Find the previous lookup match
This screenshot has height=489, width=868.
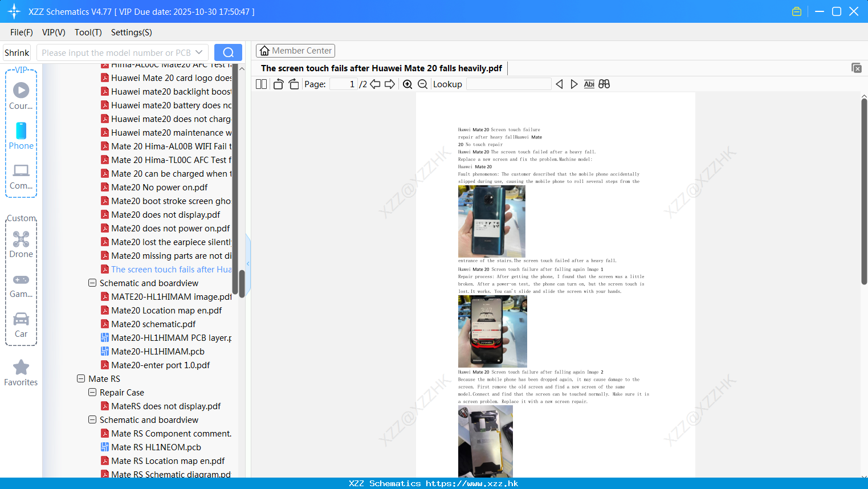559,84
